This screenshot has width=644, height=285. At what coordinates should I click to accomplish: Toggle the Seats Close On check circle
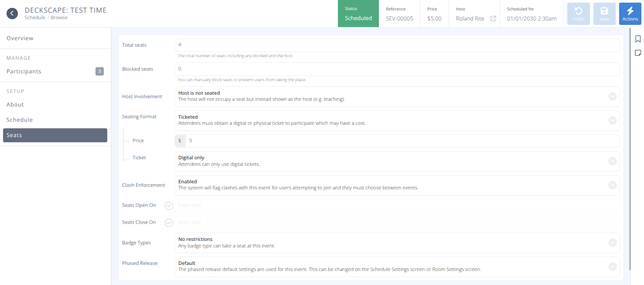169,223
